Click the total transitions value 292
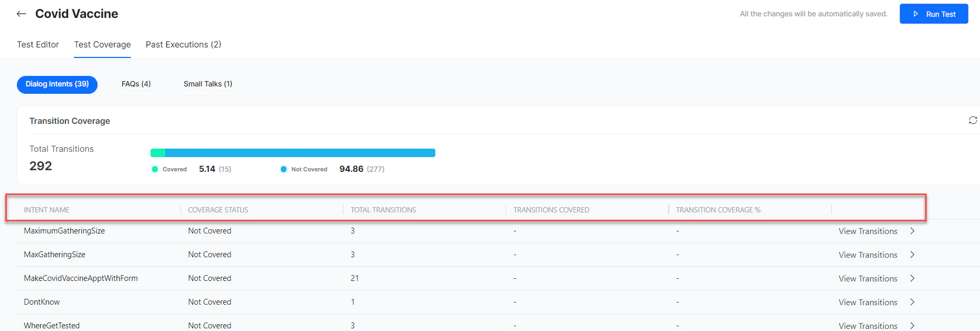 [x=41, y=166]
